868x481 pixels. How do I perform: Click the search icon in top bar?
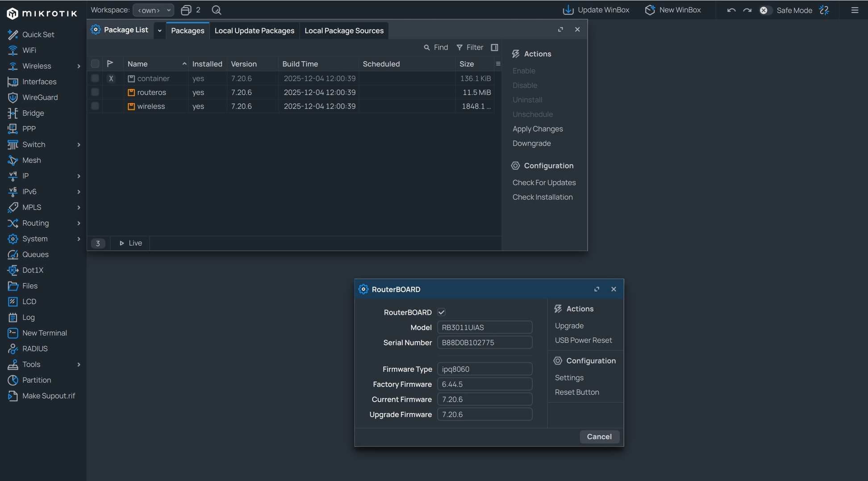[x=217, y=10]
